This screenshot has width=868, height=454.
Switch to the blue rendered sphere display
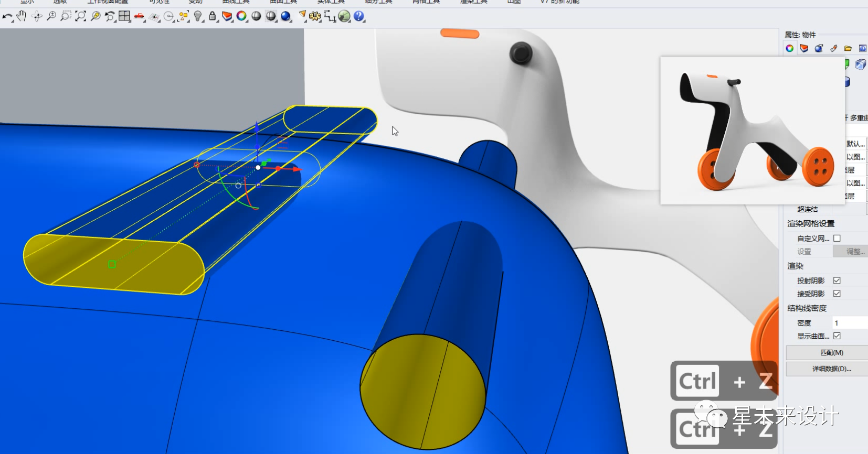coord(286,16)
